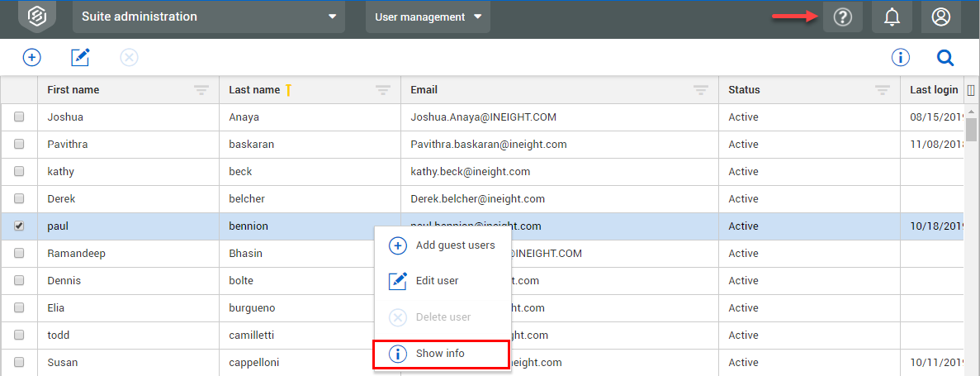
Task: Click the toolbar info icon
Action: [900, 57]
